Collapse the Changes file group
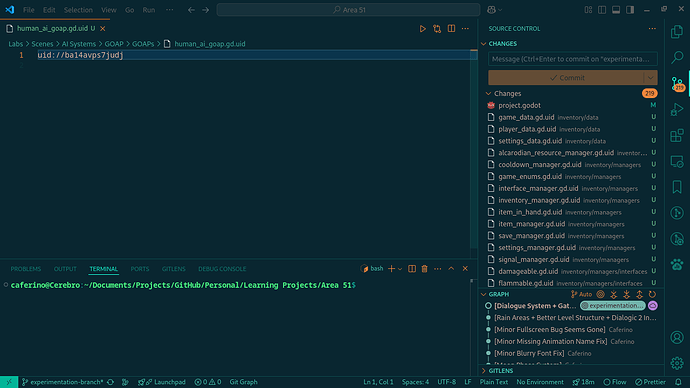Image resolution: width=690 pixels, height=388 pixels. [x=488, y=94]
